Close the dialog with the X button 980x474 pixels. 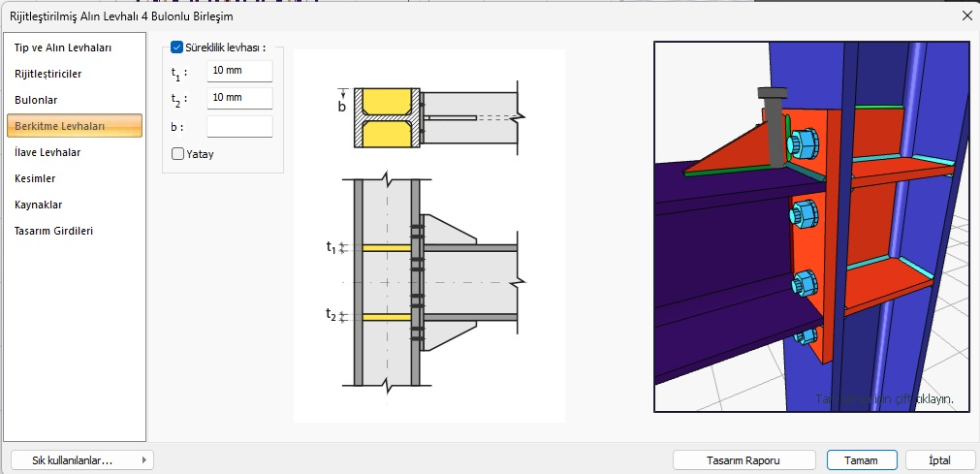(966, 16)
